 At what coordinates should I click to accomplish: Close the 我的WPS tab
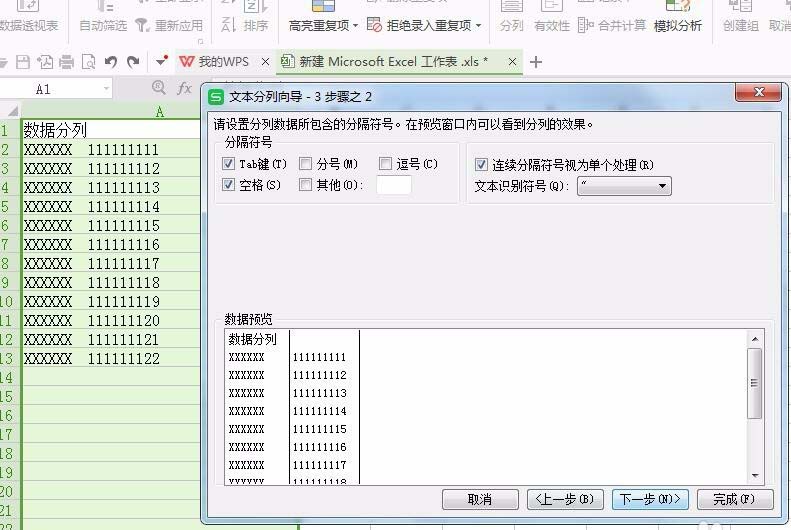(265, 62)
